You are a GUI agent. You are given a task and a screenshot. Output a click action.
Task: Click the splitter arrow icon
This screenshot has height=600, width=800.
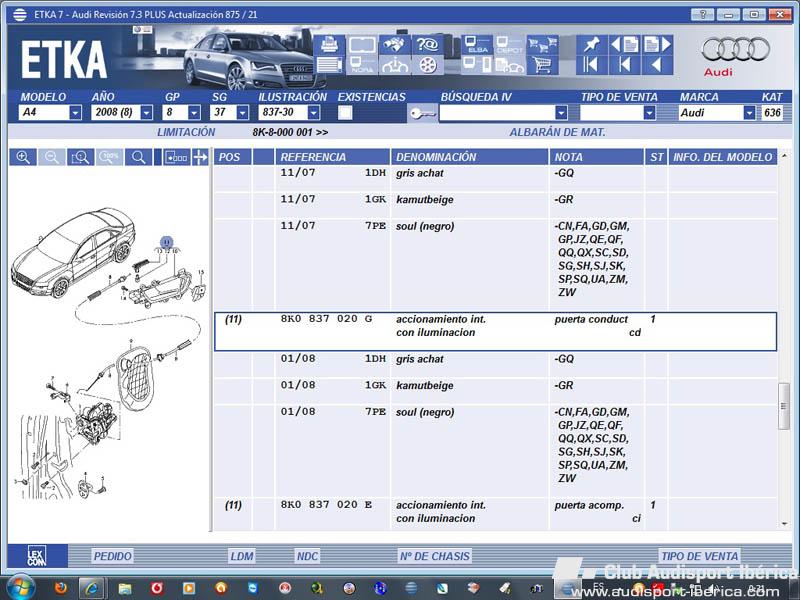(201, 157)
